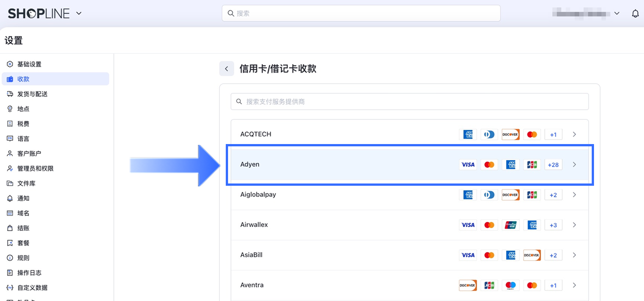Open 发货与配送 settings

[55, 94]
